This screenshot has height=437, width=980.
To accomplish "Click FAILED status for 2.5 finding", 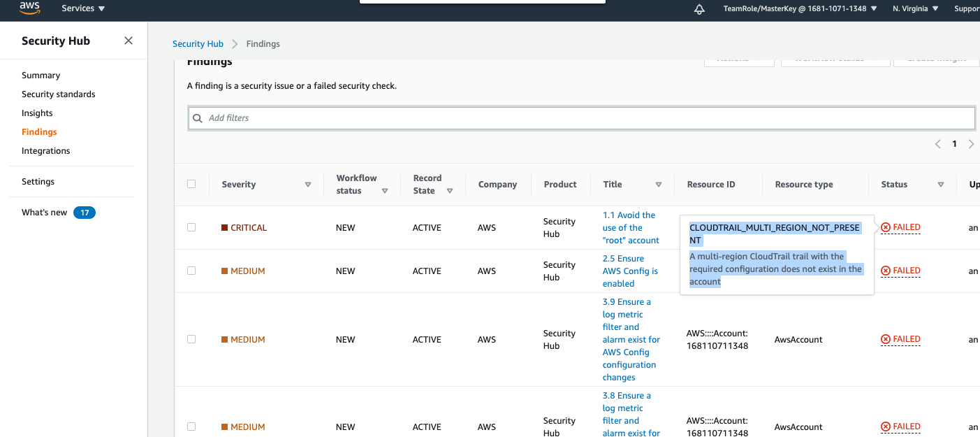I will 901,271.
